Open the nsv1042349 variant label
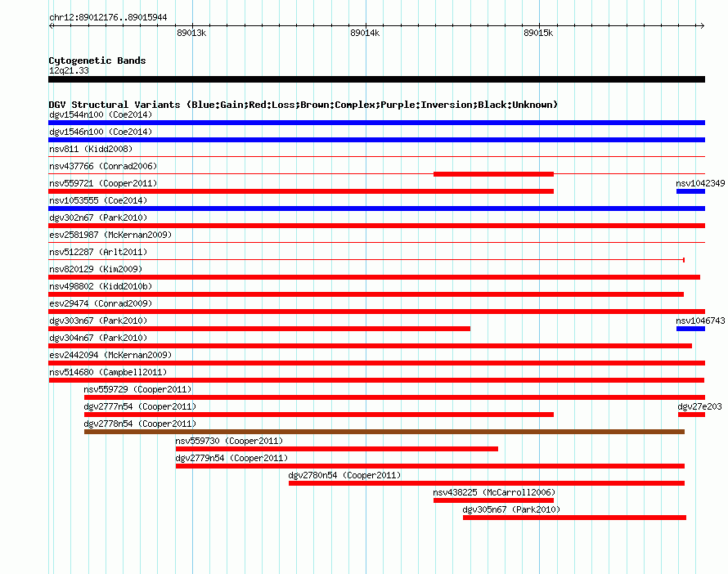 click(700, 183)
